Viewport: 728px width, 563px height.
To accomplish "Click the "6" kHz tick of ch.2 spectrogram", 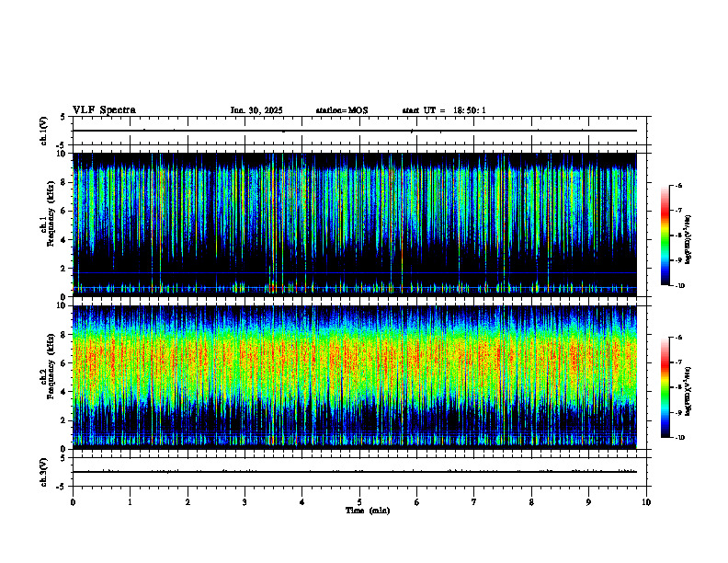I will (x=64, y=363).
